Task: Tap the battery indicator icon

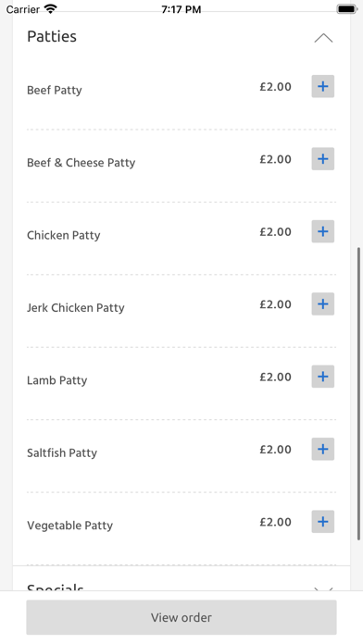Action: (x=346, y=8)
